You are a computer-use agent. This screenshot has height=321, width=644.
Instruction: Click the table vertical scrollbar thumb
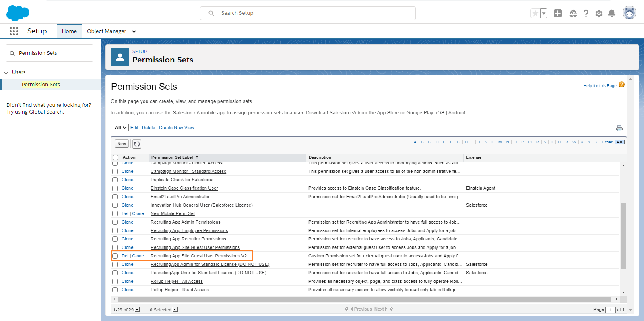(623, 236)
